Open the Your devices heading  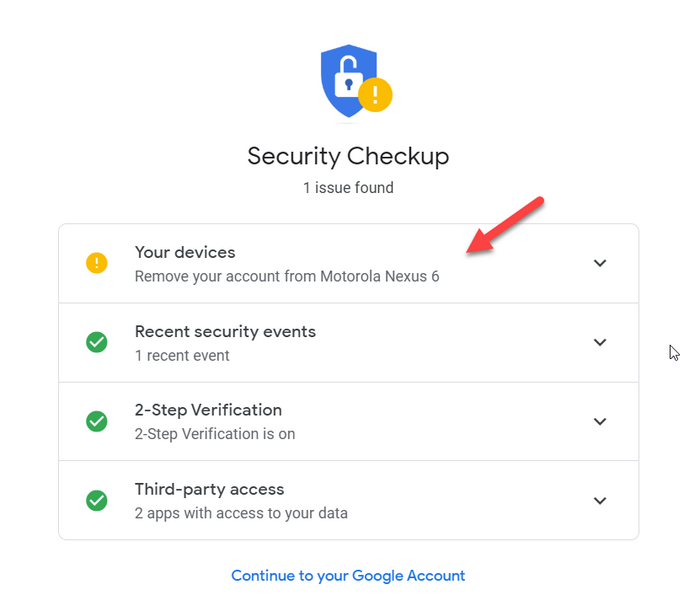pos(185,253)
